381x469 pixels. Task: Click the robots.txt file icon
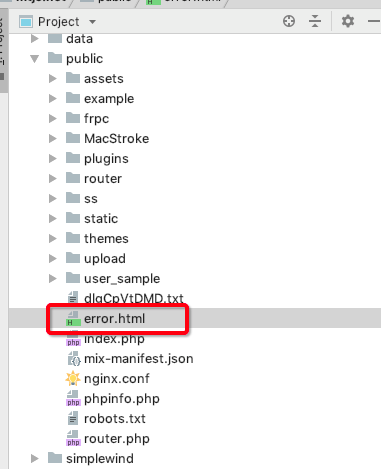pyautogui.click(x=73, y=418)
